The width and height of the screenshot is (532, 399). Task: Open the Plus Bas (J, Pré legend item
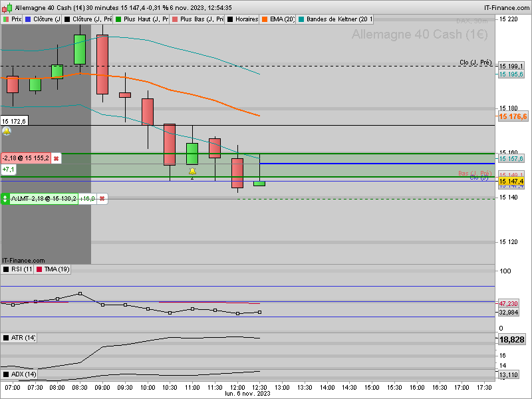(198, 19)
